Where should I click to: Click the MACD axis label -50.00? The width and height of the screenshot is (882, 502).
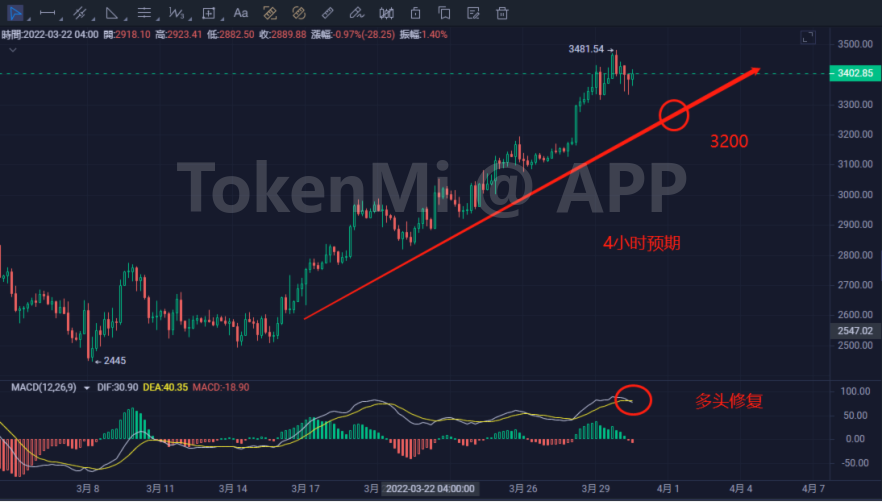coord(855,463)
